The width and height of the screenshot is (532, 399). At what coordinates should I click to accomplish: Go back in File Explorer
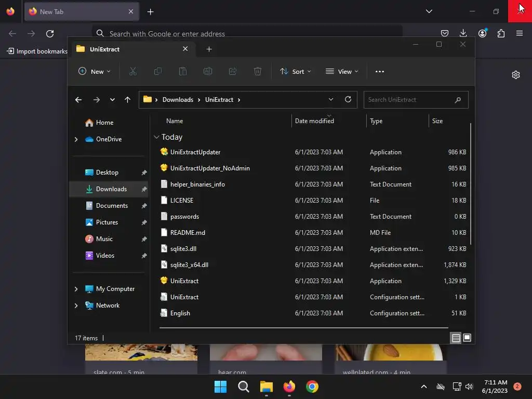78,100
